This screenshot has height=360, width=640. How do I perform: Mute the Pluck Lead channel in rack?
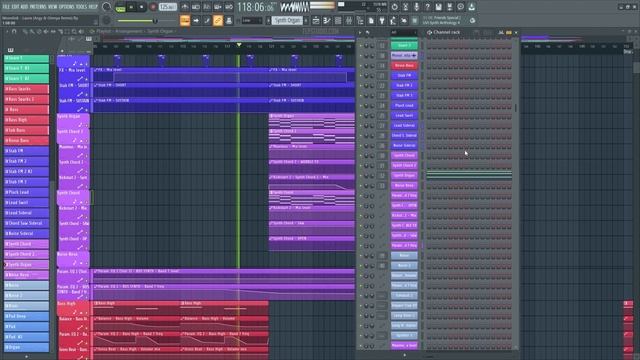(360, 105)
